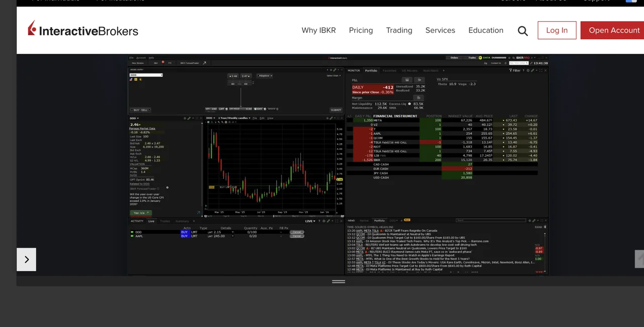Click the SUBMIT order button
The height and width of the screenshot is (327, 644).
pos(336,110)
